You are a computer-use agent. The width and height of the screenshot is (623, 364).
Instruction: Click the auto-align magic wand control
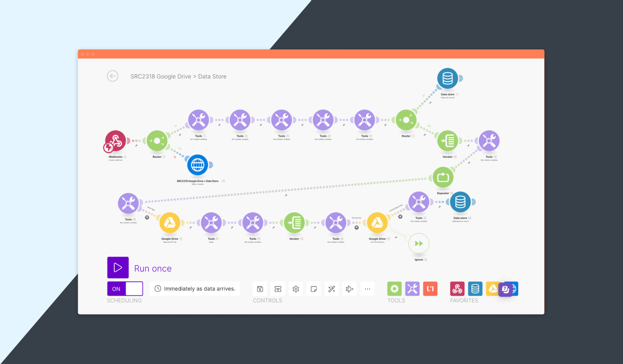pyautogui.click(x=332, y=289)
